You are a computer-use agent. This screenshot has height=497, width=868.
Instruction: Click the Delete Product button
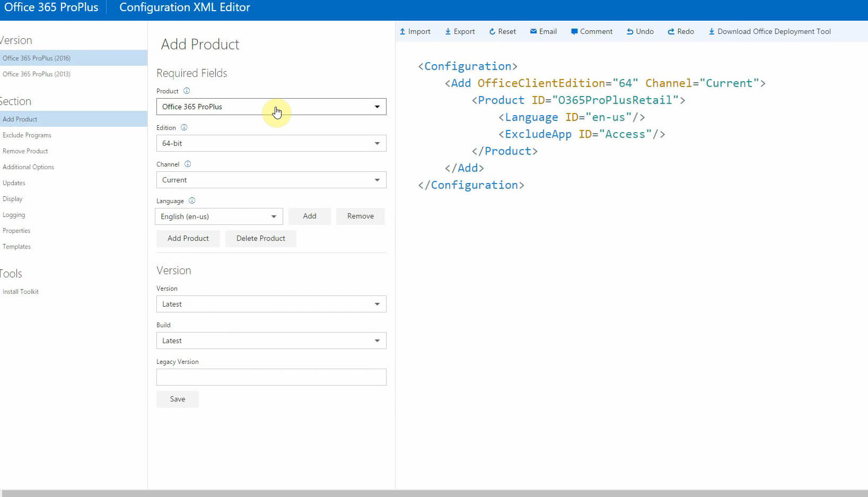pyautogui.click(x=261, y=238)
